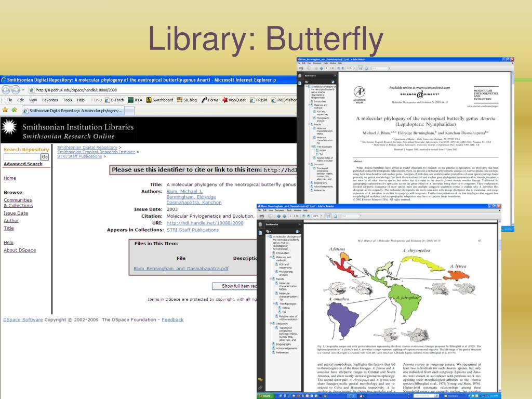
Task: Select Biogeography bookmark in lower Reader
Action: (x=283, y=344)
